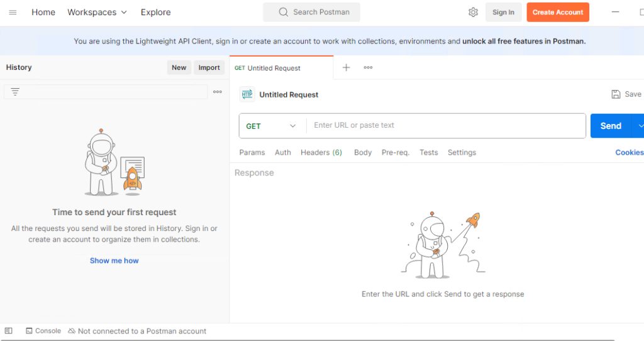Open the settings gear icon

473,13
